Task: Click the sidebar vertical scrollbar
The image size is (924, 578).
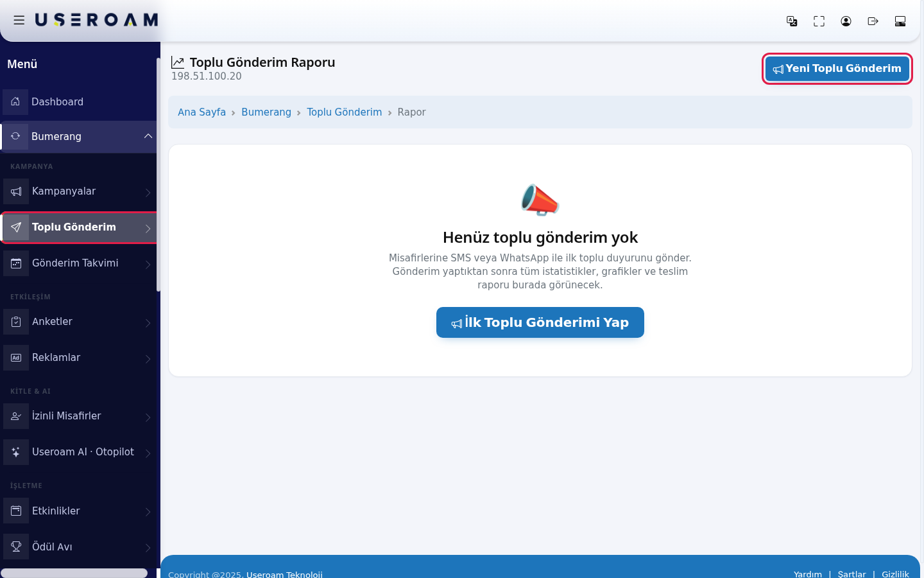Action: click(x=158, y=174)
